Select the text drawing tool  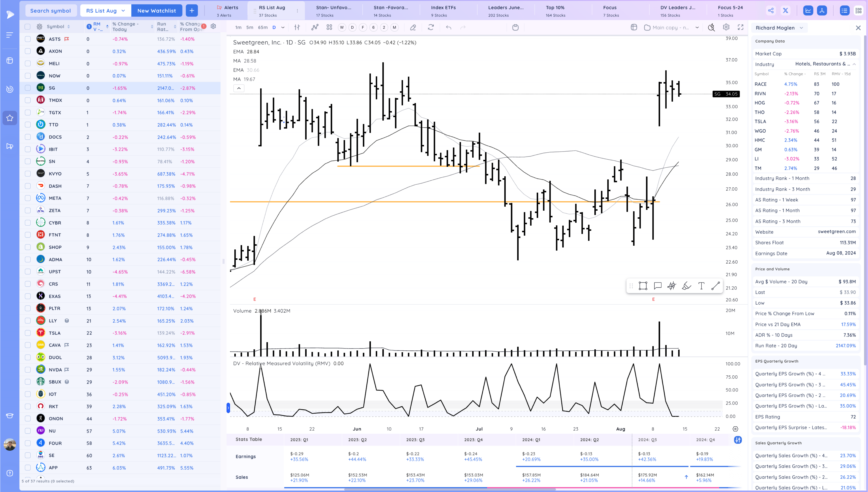click(x=701, y=286)
